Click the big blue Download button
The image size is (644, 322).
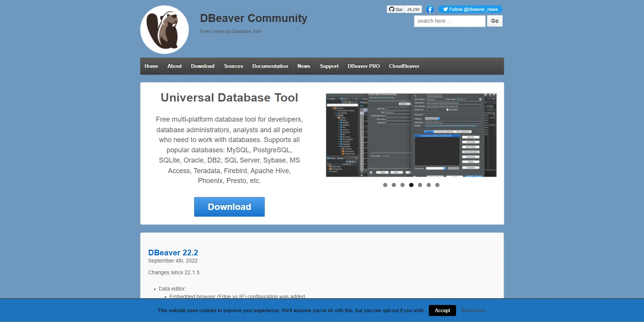click(229, 207)
